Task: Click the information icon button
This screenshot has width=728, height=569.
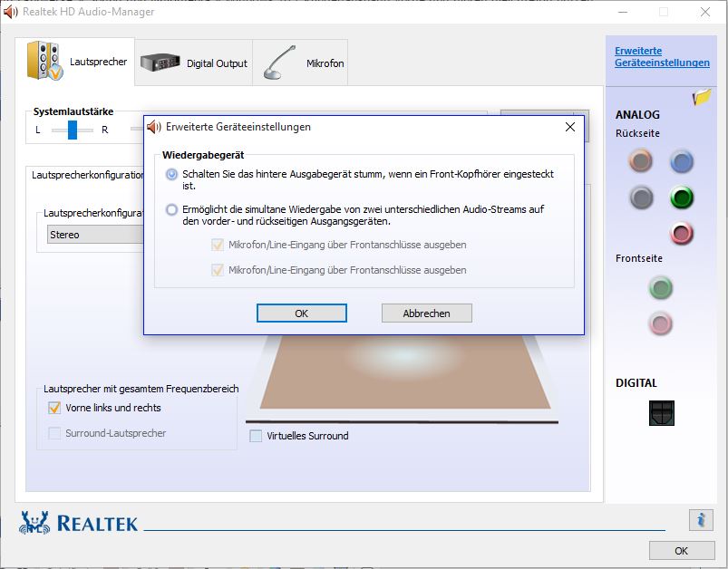Action: coord(701,520)
